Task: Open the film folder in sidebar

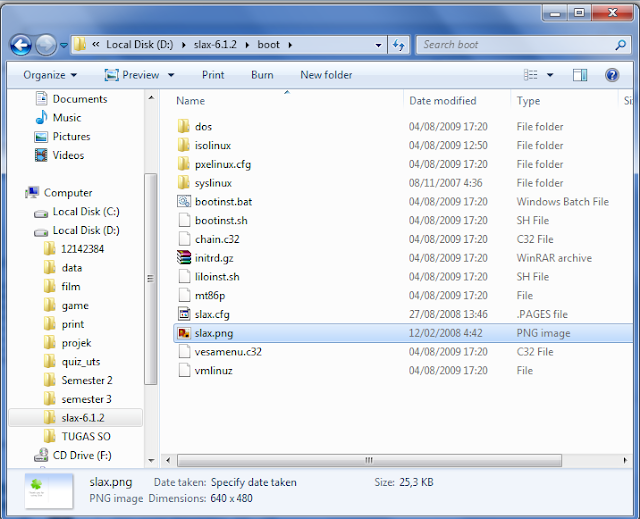Action: [x=62, y=286]
